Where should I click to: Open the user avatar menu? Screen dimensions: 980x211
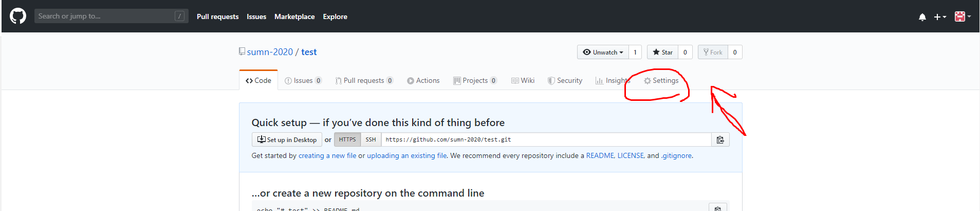[x=963, y=16]
